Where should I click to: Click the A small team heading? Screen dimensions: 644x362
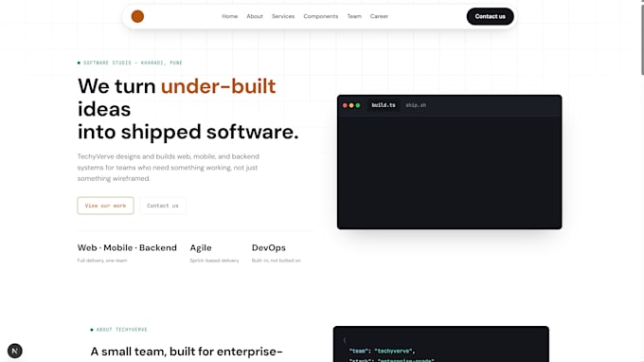pyautogui.click(x=186, y=352)
